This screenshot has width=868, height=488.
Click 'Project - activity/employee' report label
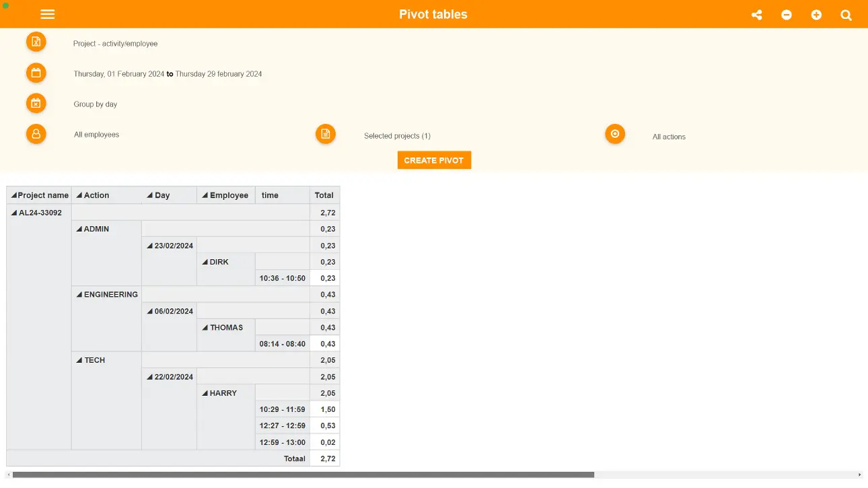116,44
